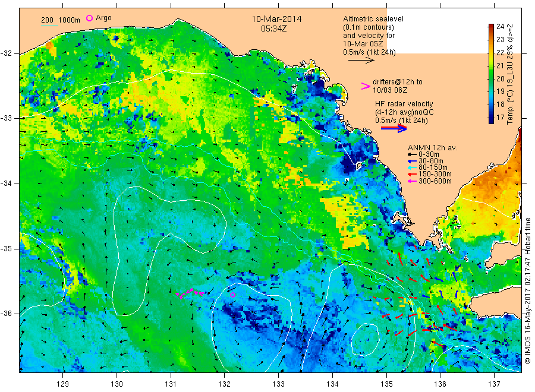Click the longitude label 136
Image resolution: width=535 pixels, height=392 pixels.
coord(440,384)
